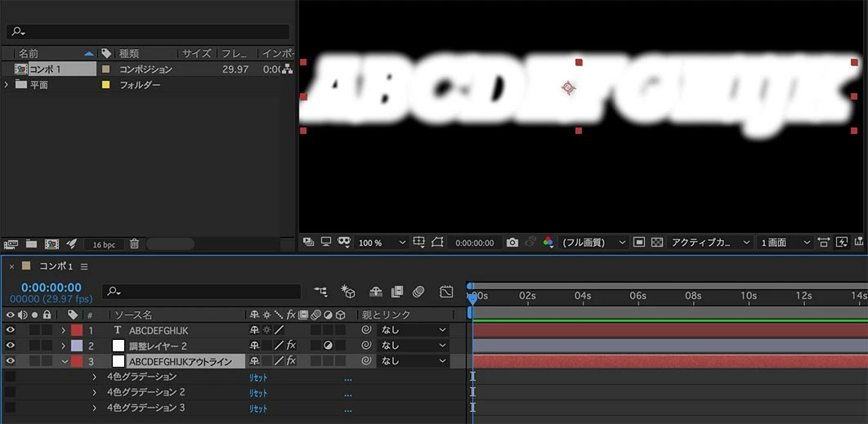Screen dimensions: 868x424
Task: Toggle Motion Blur enable icon in timeline header
Action: click(418, 291)
